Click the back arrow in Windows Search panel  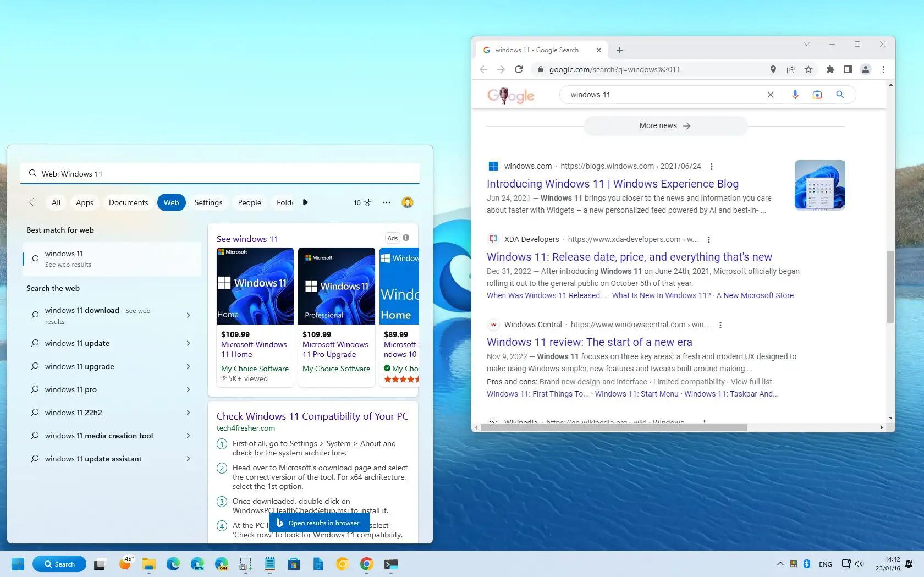(33, 202)
